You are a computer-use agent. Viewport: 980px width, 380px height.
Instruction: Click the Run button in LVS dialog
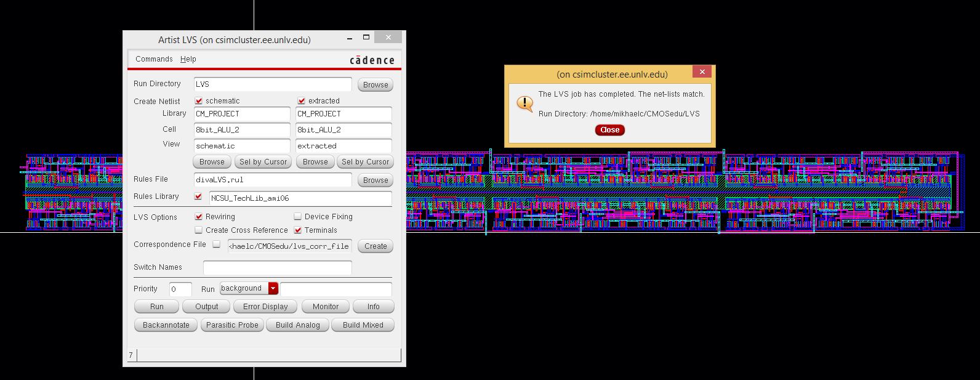pos(156,307)
